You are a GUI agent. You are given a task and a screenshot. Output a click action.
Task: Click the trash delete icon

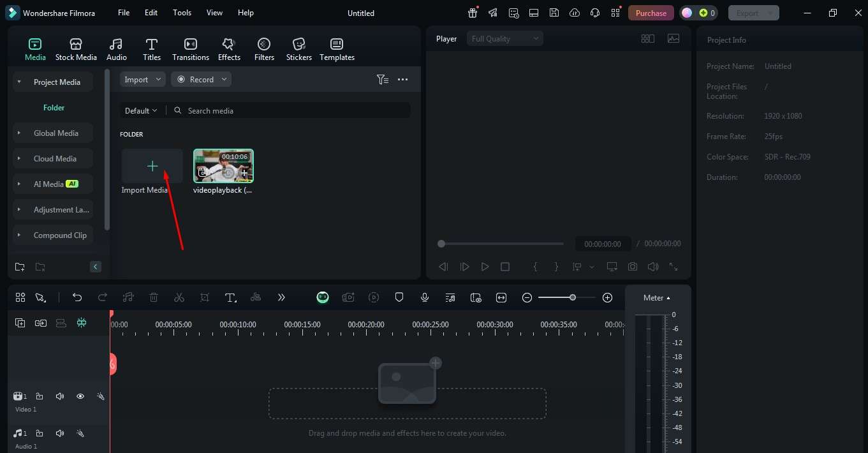(x=154, y=297)
